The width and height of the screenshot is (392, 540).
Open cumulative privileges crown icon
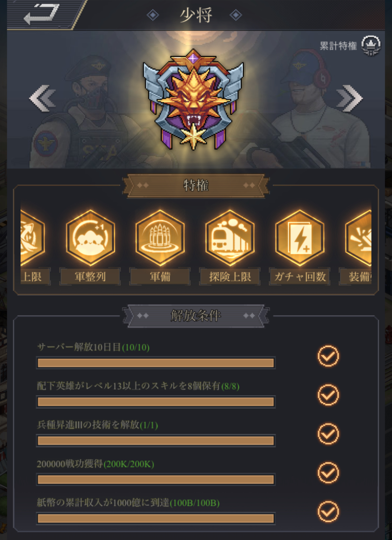[x=371, y=45]
